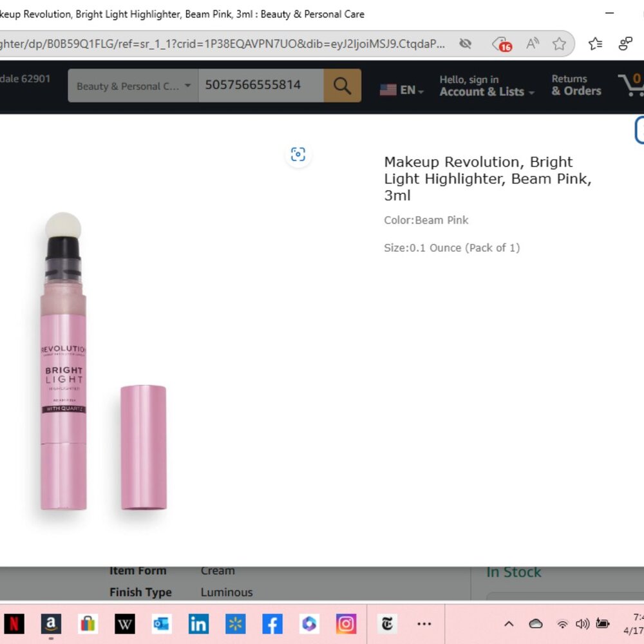Open the Favorites list icon

595,44
